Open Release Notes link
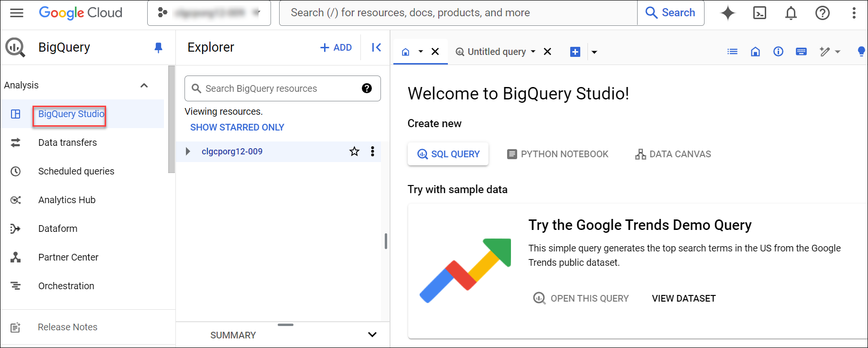The width and height of the screenshot is (868, 348). click(x=67, y=327)
